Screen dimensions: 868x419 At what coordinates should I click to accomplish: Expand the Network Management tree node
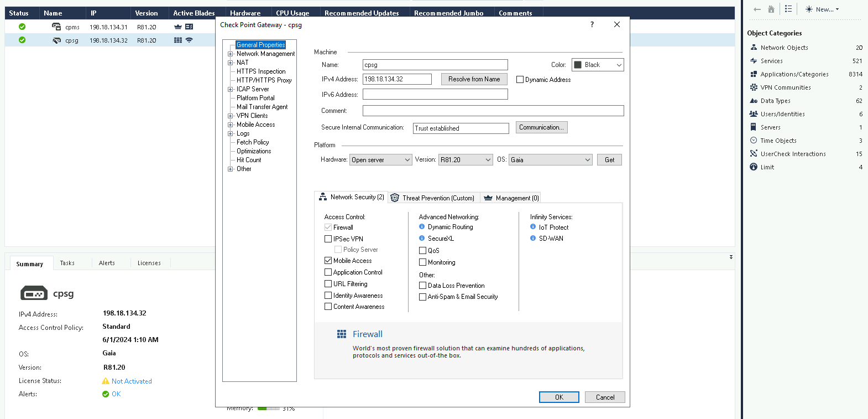(x=231, y=54)
